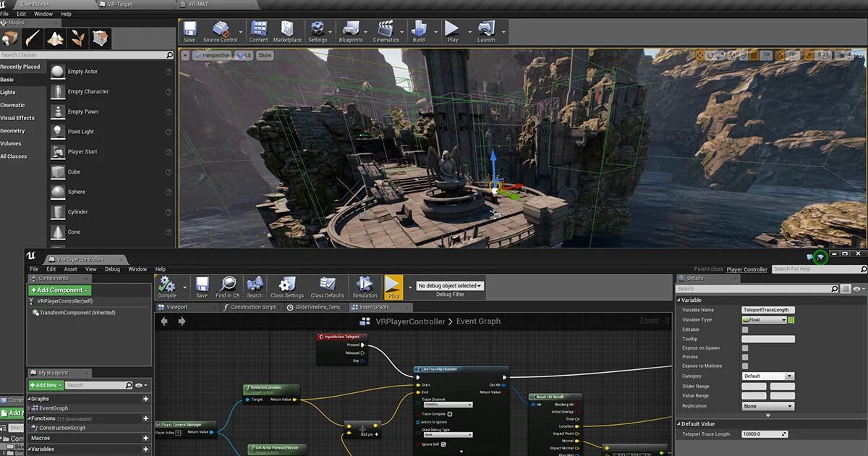
Task: Collapse the Variable section in Details
Action: (x=679, y=300)
